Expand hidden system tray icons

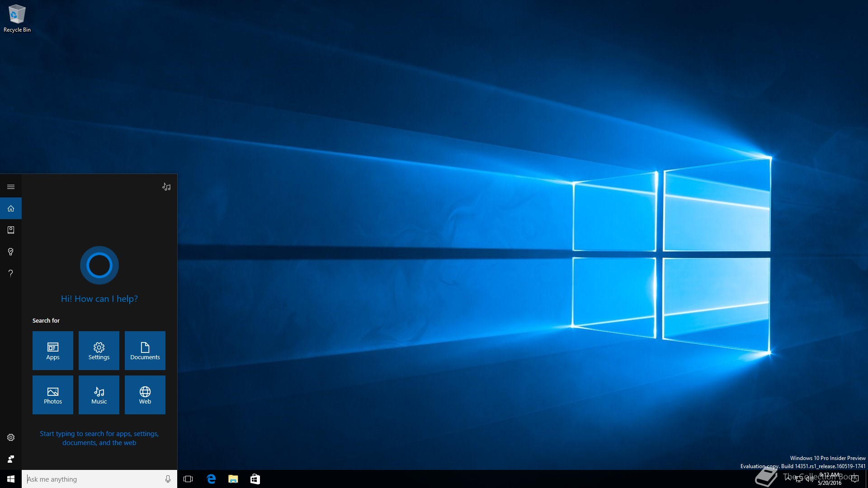(788, 479)
